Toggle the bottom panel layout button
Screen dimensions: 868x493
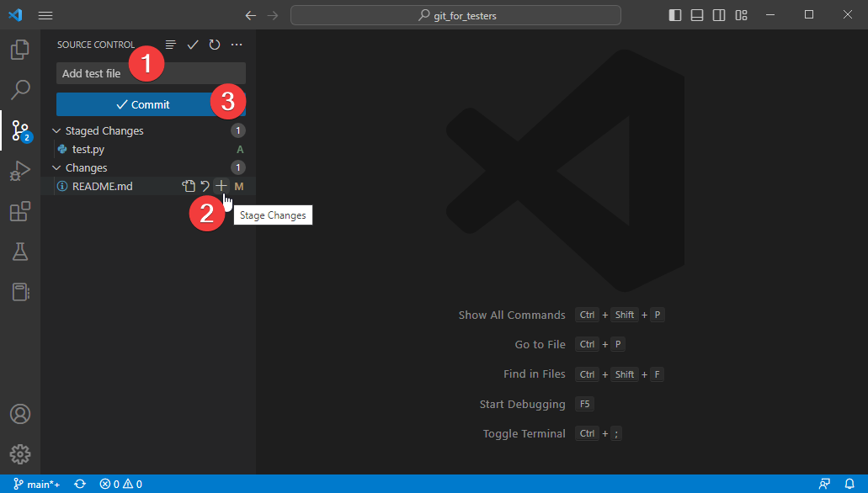(697, 15)
